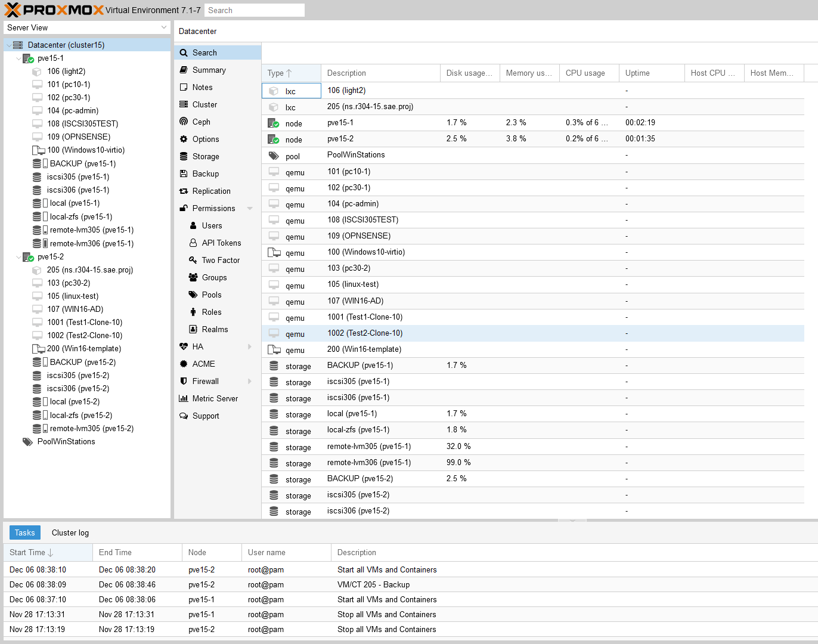Collapse the Datacenter (cluster15) tree node
Viewport: 818px width, 644px height.
coord(8,45)
